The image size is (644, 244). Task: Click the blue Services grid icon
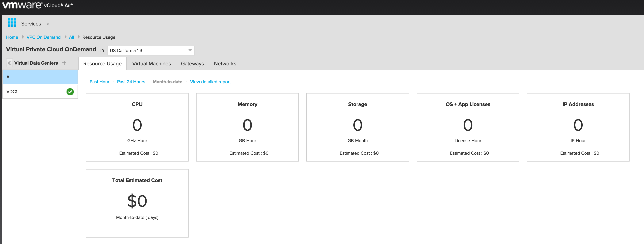[x=12, y=22]
